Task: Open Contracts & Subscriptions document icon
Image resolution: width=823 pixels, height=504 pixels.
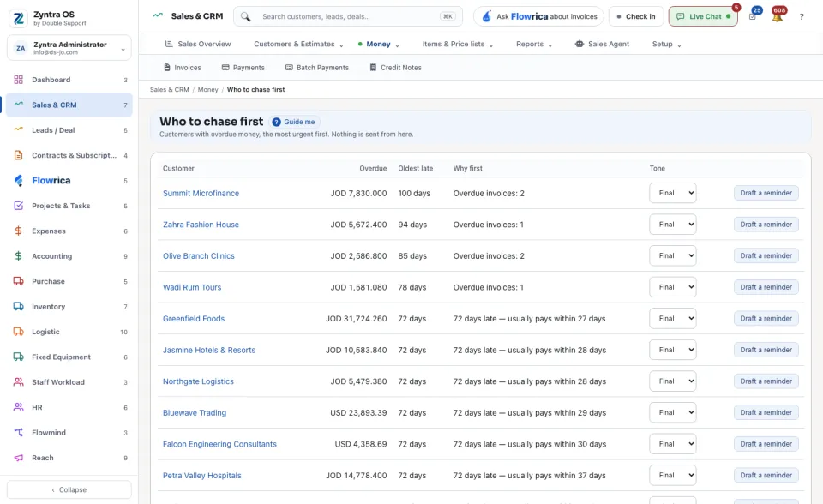Action: [18, 155]
